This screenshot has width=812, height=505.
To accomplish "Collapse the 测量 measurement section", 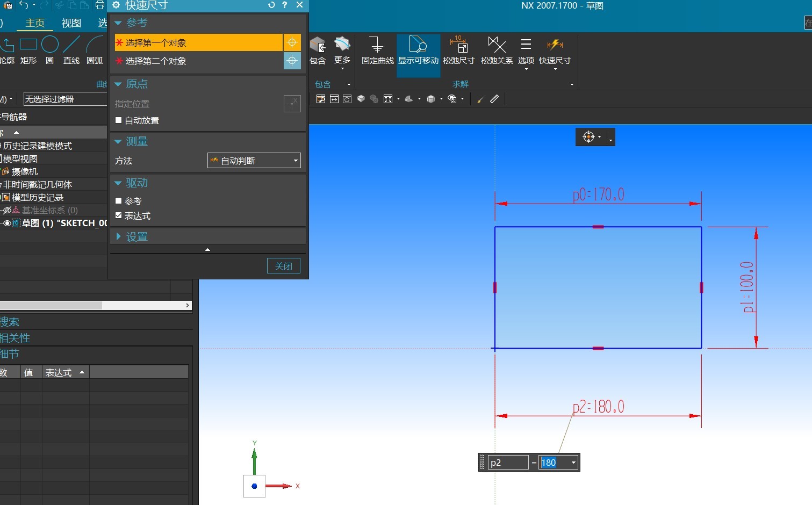I will point(118,141).
